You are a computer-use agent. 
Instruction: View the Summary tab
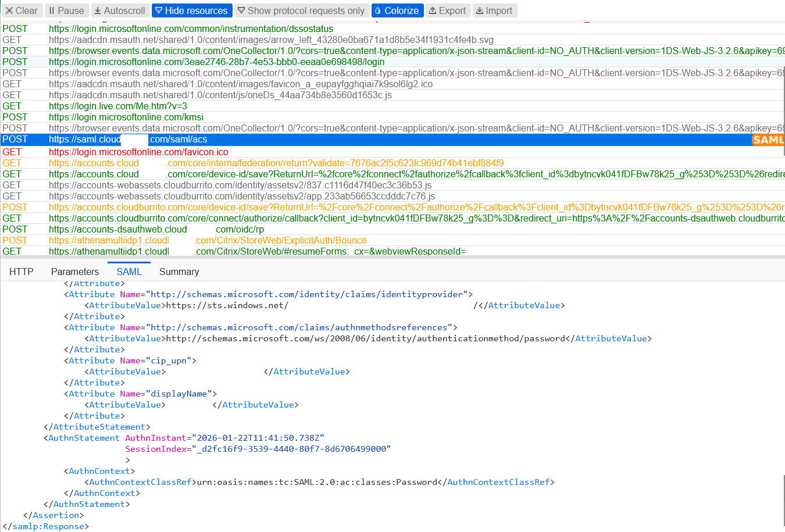click(x=179, y=272)
